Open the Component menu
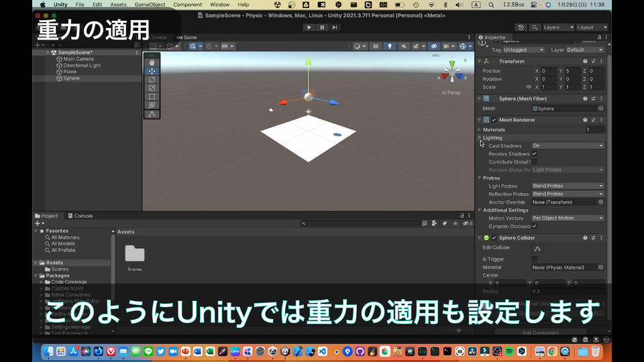Viewport: 644px width, 362px height. click(x=187, y=5)
